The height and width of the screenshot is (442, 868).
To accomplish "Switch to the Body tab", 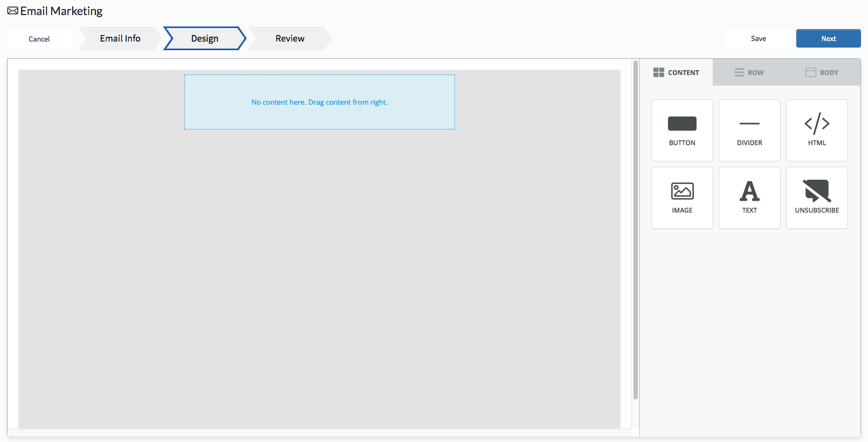I will (822, 72).
